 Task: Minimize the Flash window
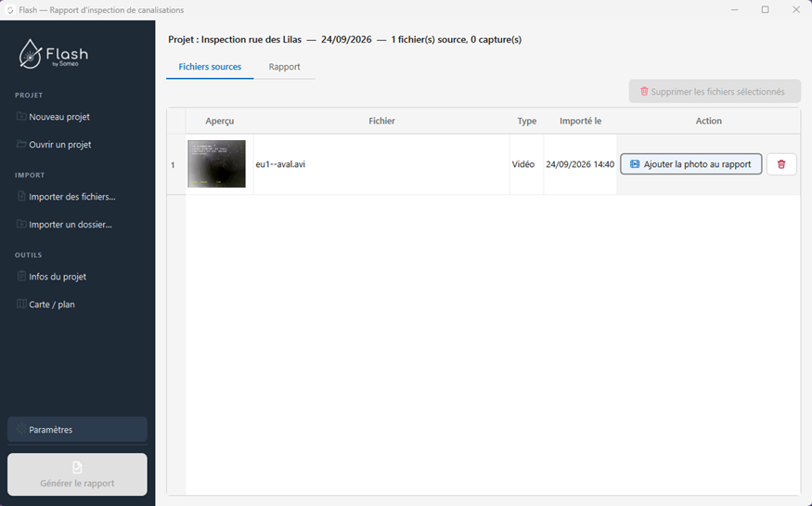tap(734, 10)
